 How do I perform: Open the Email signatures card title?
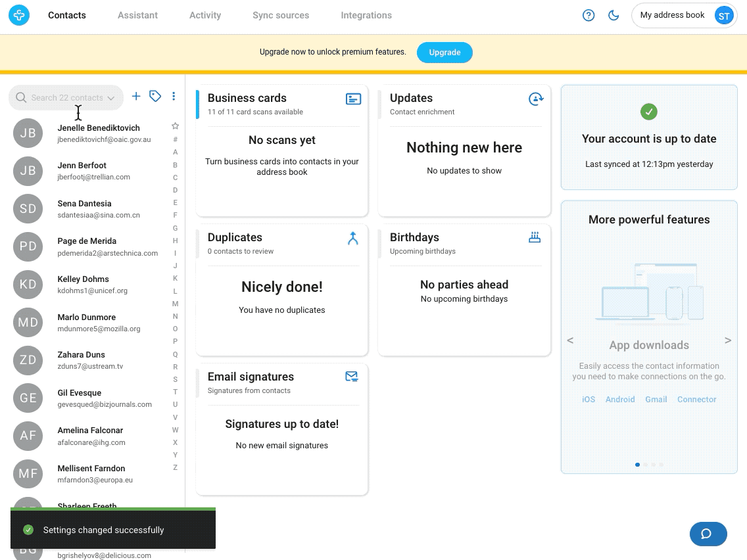251,377
